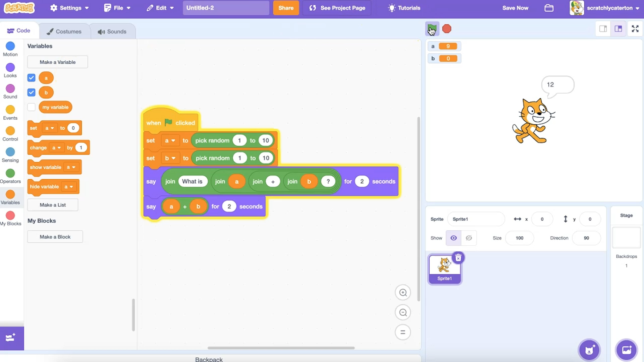Select the Looks block category

point(10,70)
